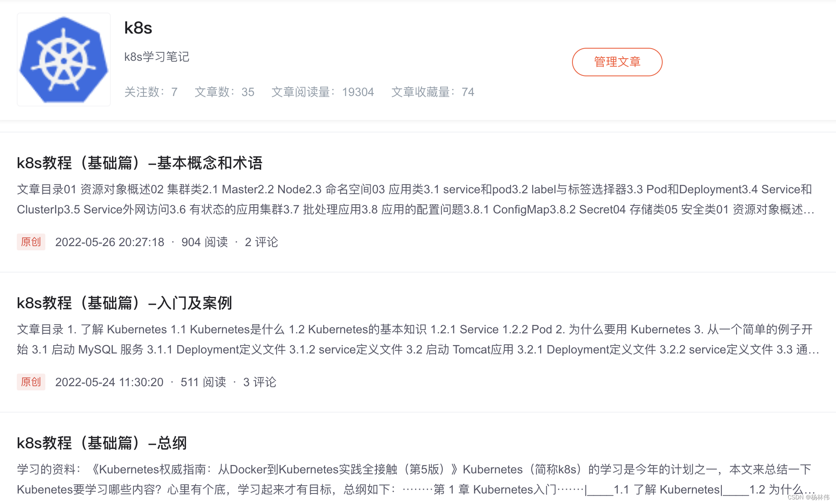Click the 511 阅读 count
836x504 pixels.
pos(203,382)
